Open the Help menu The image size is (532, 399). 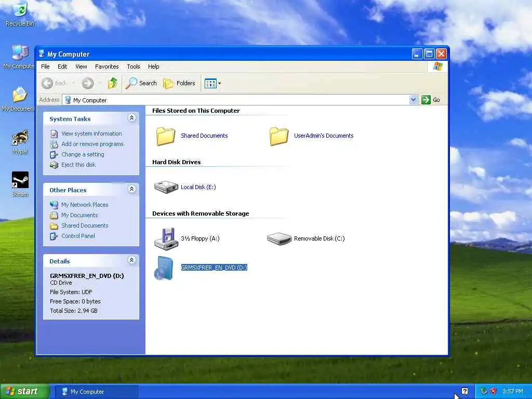[x=153, y=66]
